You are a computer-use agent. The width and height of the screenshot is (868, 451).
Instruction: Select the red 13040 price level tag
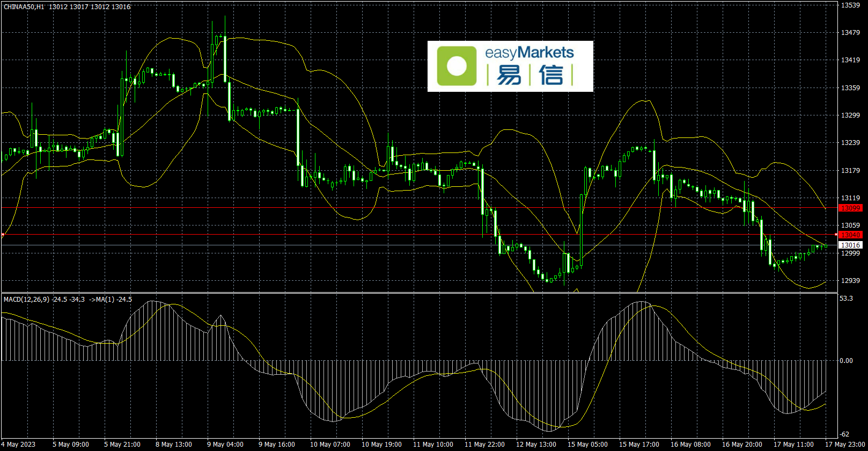[x=851, y=235]
